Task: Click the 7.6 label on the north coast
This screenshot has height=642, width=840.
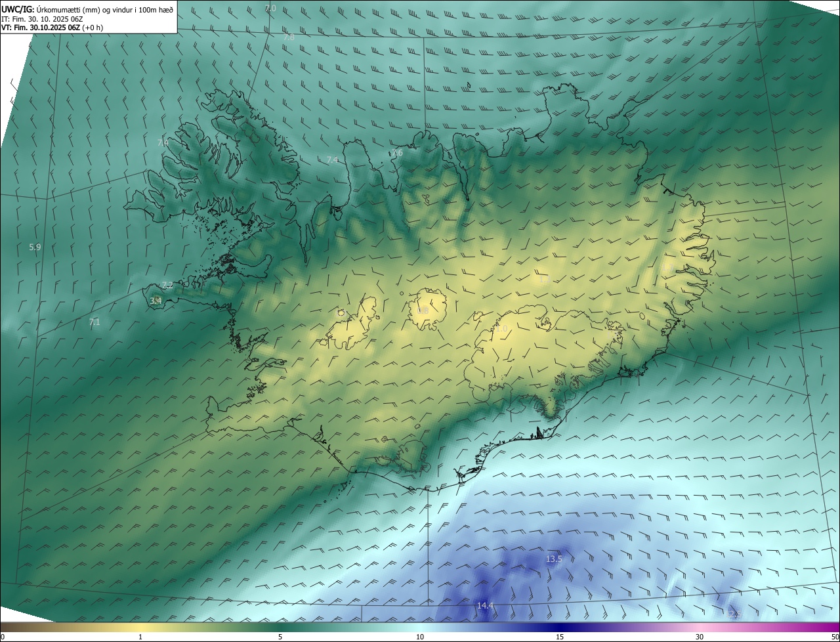Action: [397, 153]
